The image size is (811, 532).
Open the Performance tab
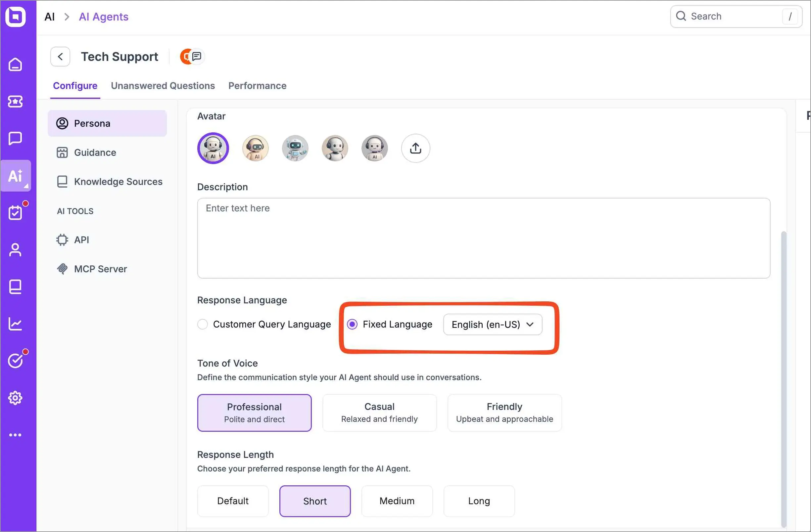pyautogui.click(x=257, y=86)
